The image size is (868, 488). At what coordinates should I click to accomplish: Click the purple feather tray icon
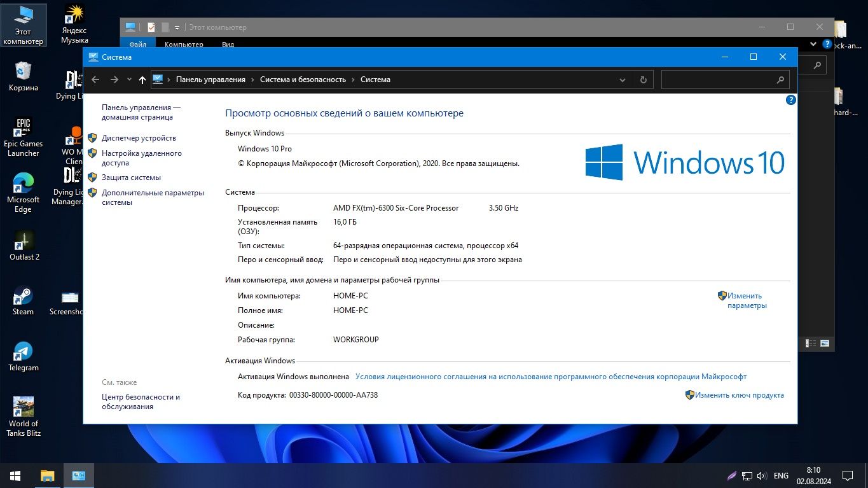pos(732,475)
